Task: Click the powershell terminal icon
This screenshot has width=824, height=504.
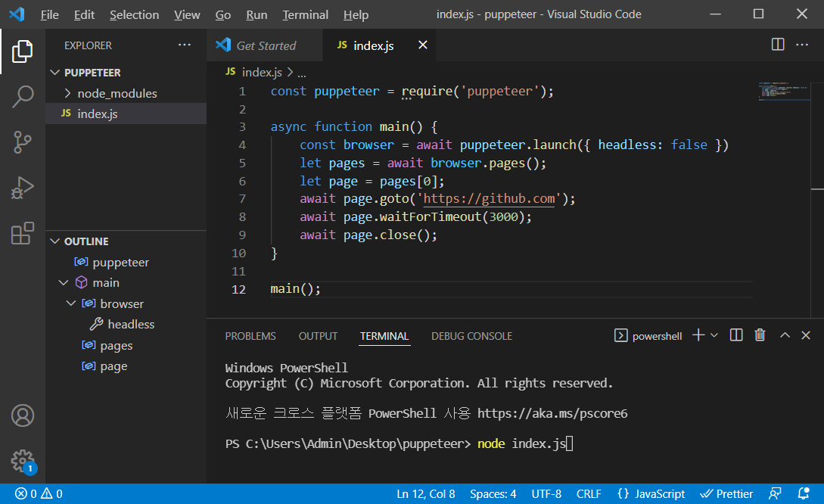Action: (620, 335)
